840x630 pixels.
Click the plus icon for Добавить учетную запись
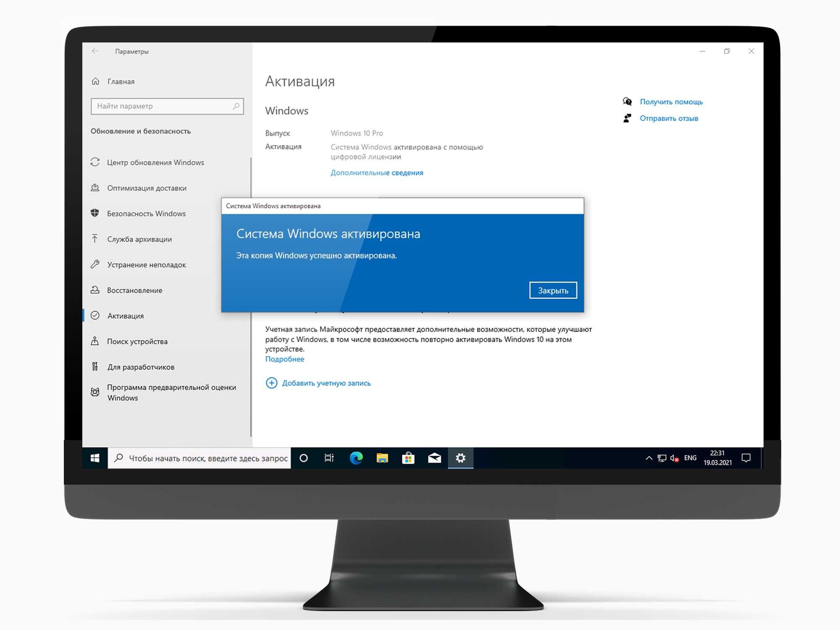(272, 383)
